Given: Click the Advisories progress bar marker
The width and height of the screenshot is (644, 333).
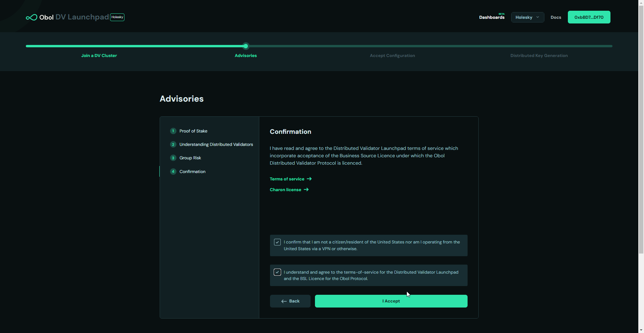Looking at the screenshot, I should (x=246, y=46).
